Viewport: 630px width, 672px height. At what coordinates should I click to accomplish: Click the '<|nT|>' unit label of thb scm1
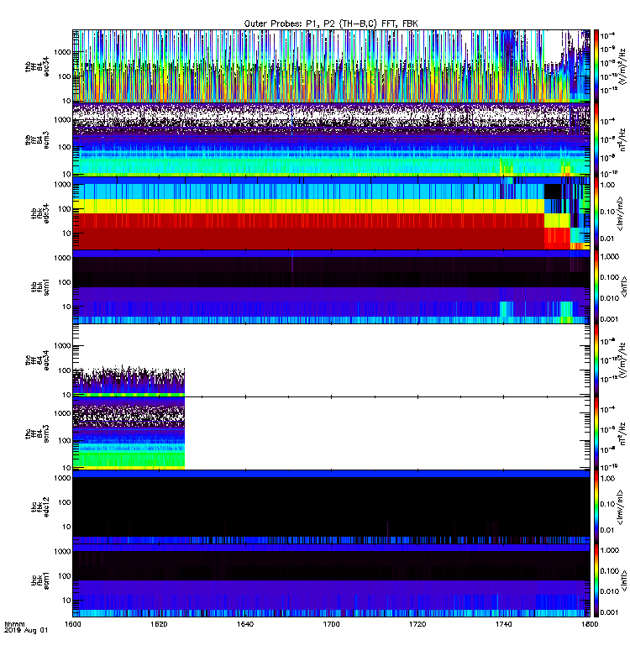coord(624,286)
